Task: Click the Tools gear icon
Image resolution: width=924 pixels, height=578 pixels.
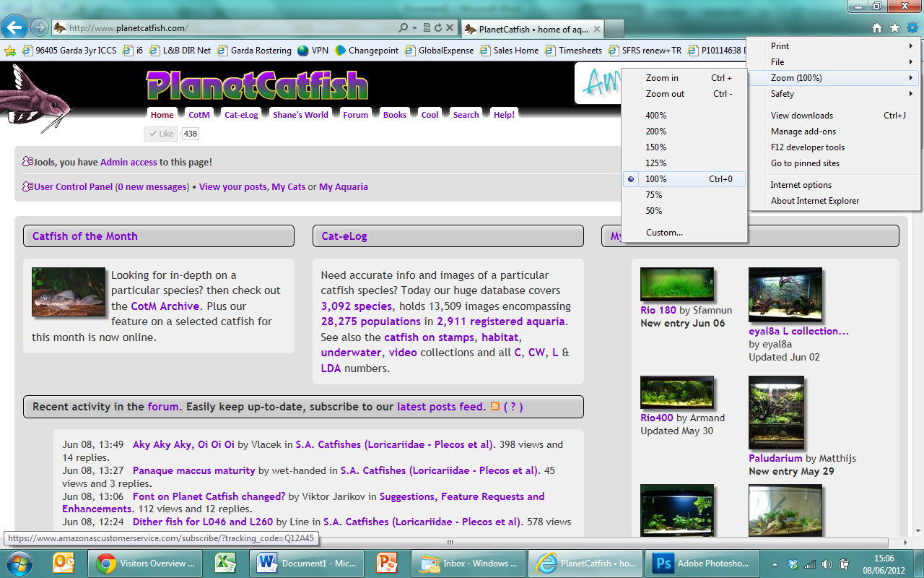Action: (912, 28)
